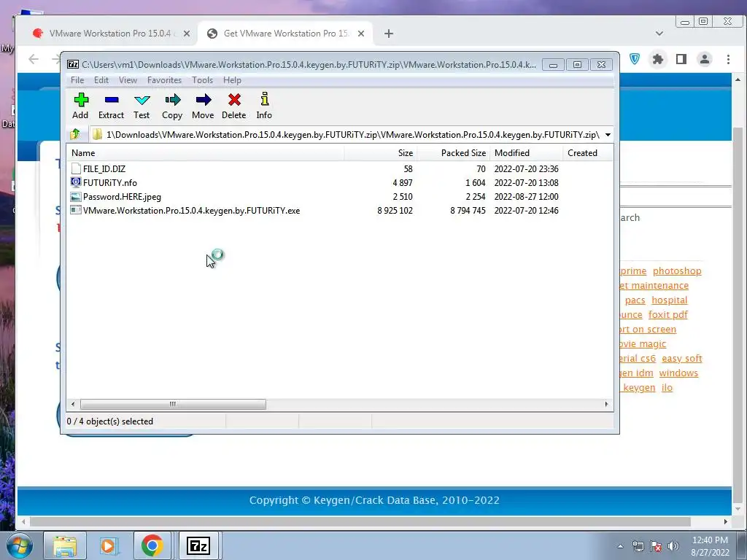This screenshot has width=747, height=560.
Task: Expand the 7-Zip address path dropdown
Action: (x=608, y=135)
